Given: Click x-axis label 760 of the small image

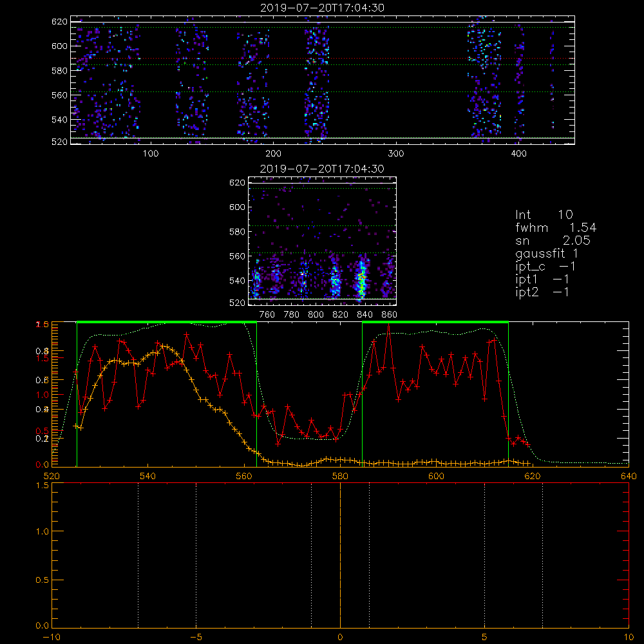Looking at the screenshot, I should coord(267,315).
